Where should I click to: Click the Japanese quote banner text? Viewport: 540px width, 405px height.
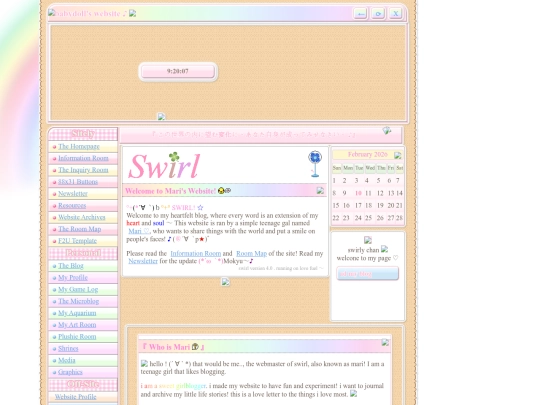(x=254, y=134)
